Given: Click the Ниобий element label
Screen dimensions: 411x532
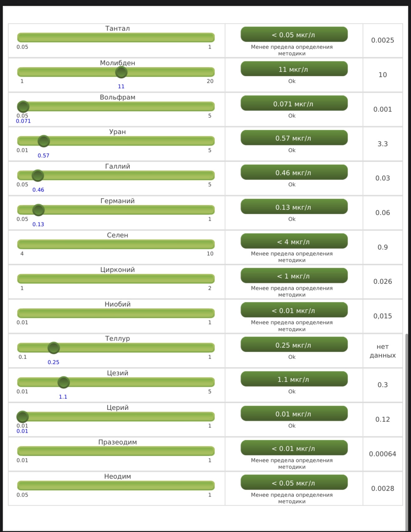Looking at the screenshot, I should (x=117, y=304).
